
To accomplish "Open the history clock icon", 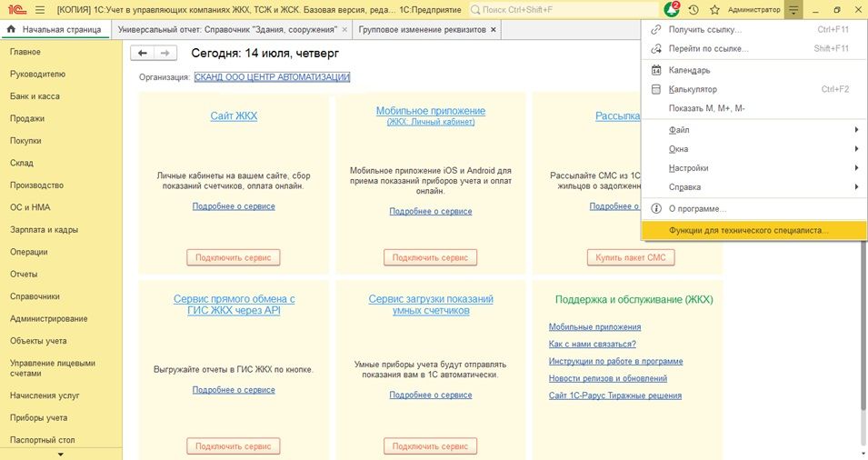I will 693,10.
